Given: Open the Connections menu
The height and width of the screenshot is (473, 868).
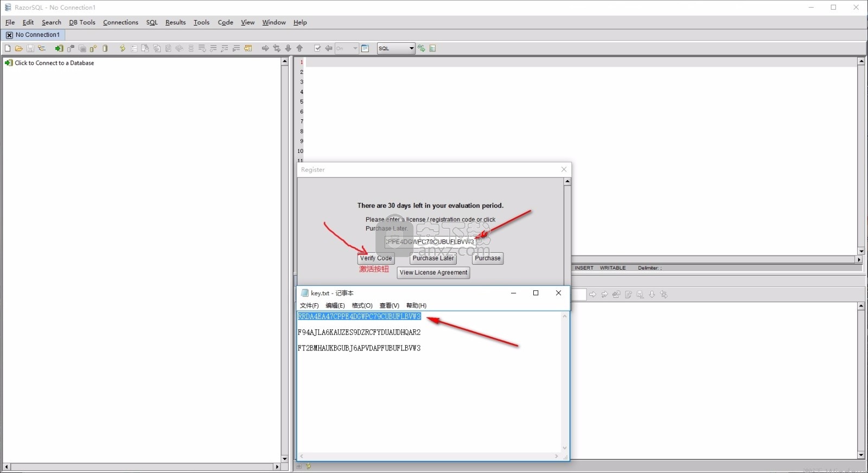Looking at the screenshot, I should (x=120, y=22).
